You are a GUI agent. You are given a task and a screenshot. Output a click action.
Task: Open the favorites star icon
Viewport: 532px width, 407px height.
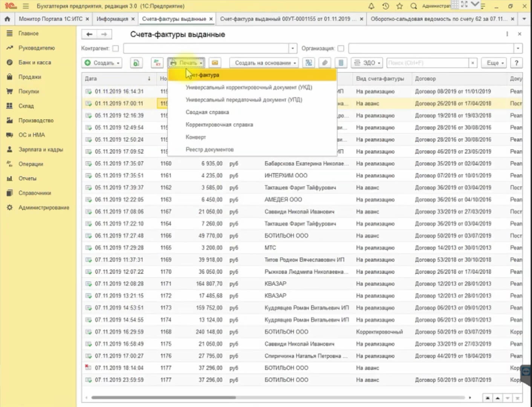[x=400, y=6]
